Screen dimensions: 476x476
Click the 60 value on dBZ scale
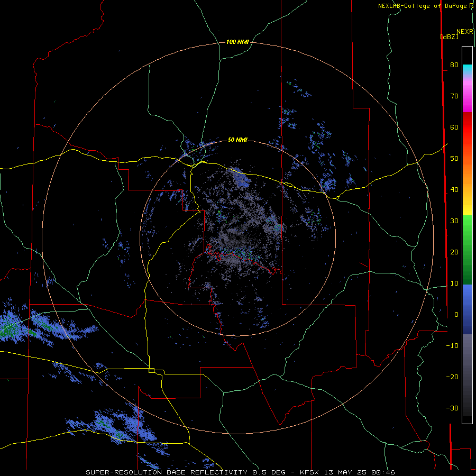pos(454,127)
